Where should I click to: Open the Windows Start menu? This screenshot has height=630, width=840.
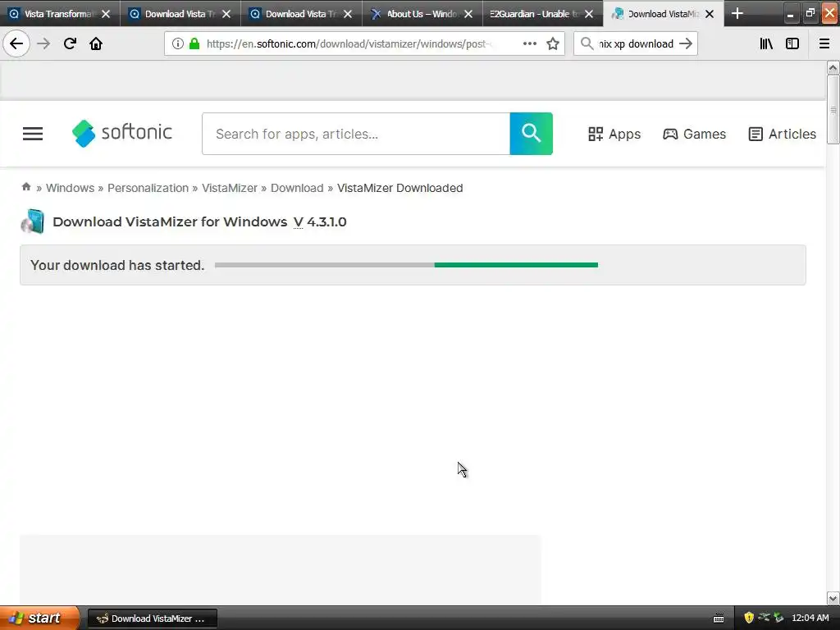[39, 618]
